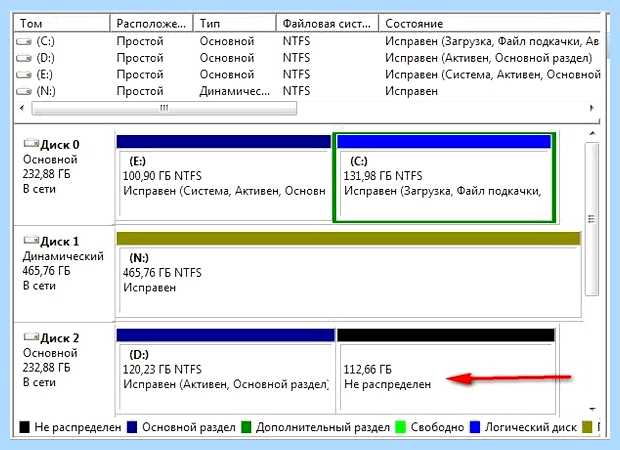Screen dimensions: 620x450
Task: Click Динамичес... type cell in (N:) row
Action: (234, 91)
